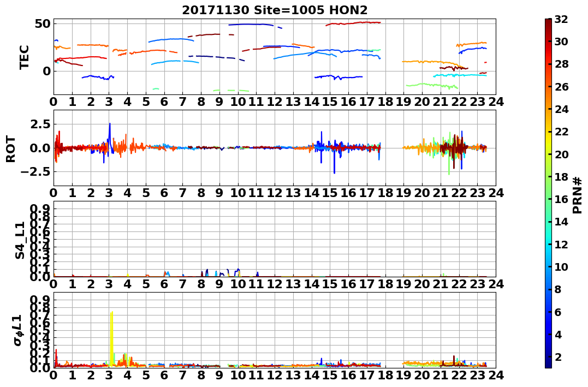Click colorbar tick label 2
588x387 pixels.
pyautogui.click(x=557, y=356)
